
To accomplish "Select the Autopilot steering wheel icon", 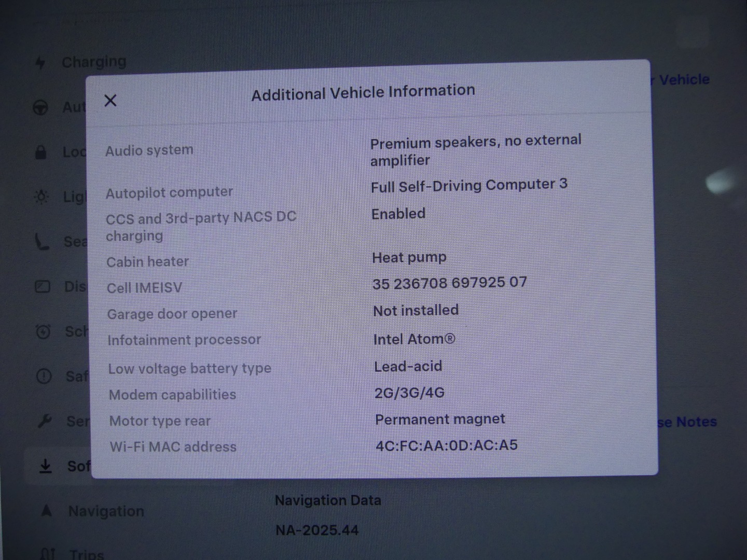I will click(x=40, y=107).
